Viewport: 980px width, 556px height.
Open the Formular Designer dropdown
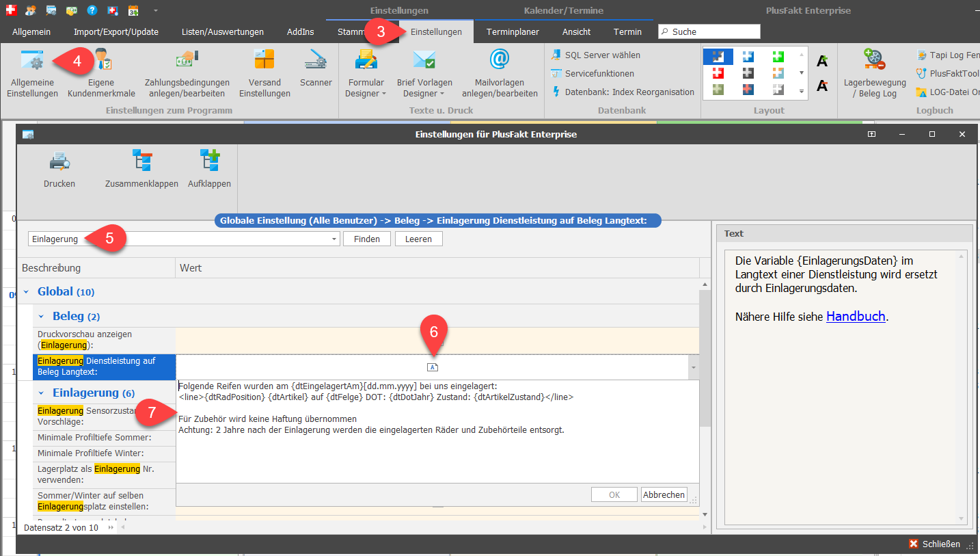[366, 73]
